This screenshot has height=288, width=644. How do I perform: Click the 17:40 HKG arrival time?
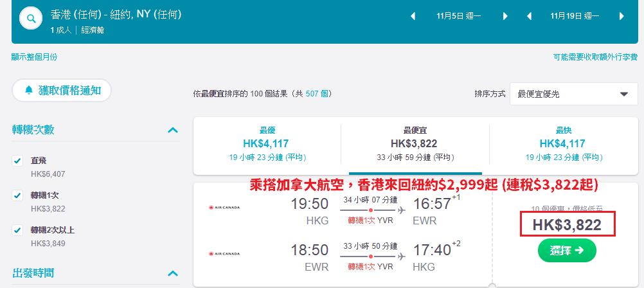pyautogui.click(x=432, y=250)
